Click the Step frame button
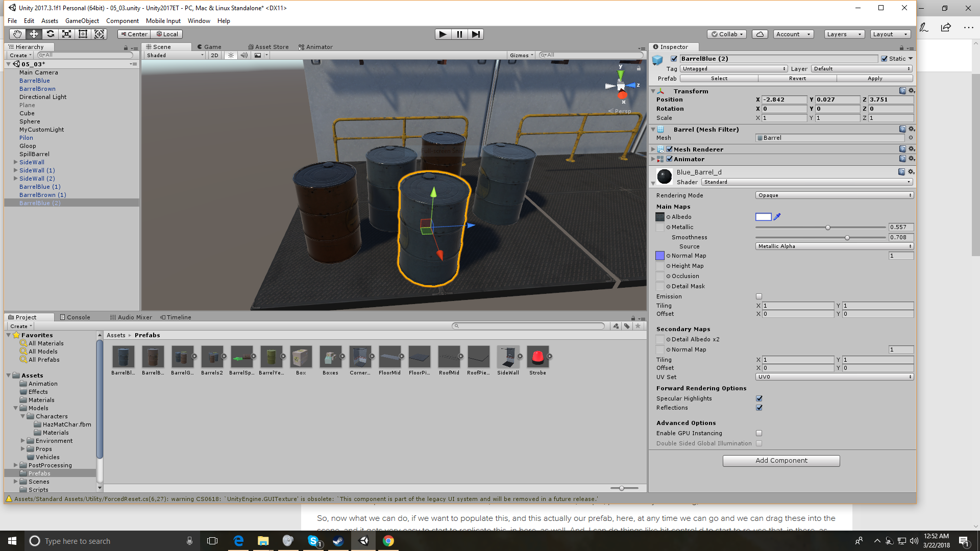This screenshot has width=980, height=551. coord(476,34)
